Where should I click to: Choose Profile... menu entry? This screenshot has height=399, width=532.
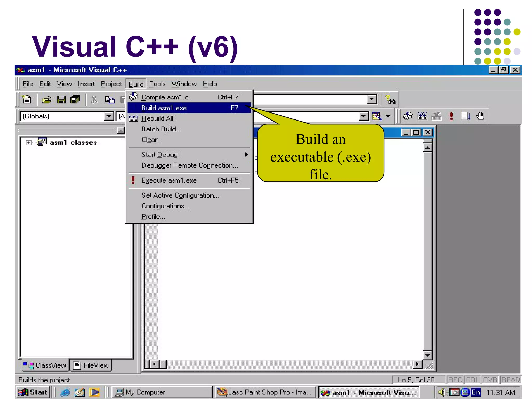(x=189, y=217)
